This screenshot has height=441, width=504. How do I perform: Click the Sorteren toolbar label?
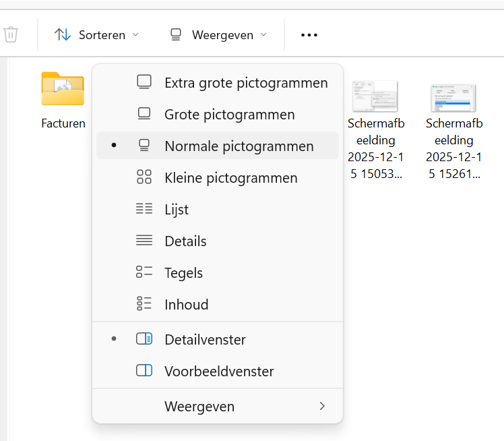coord(102,35)
